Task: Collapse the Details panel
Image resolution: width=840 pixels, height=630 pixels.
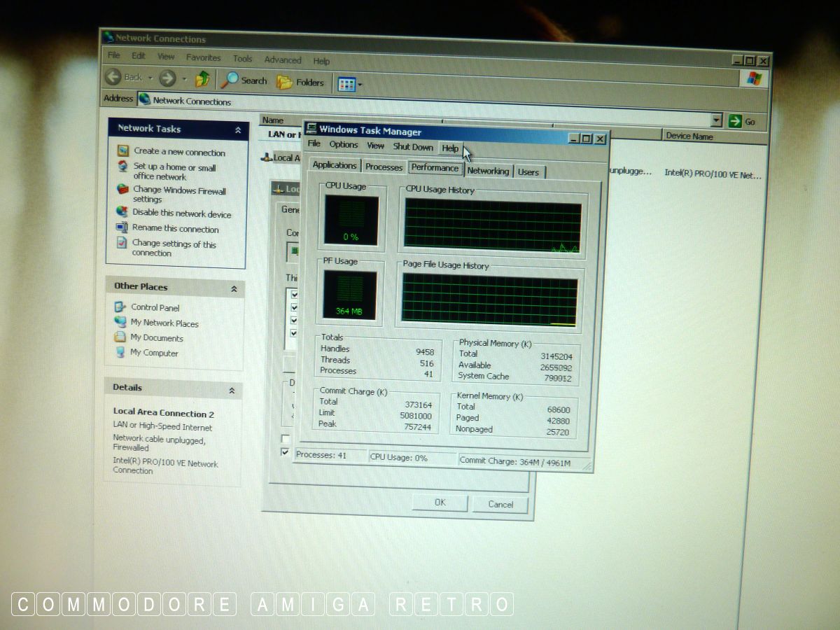Action: coord(232,390)
